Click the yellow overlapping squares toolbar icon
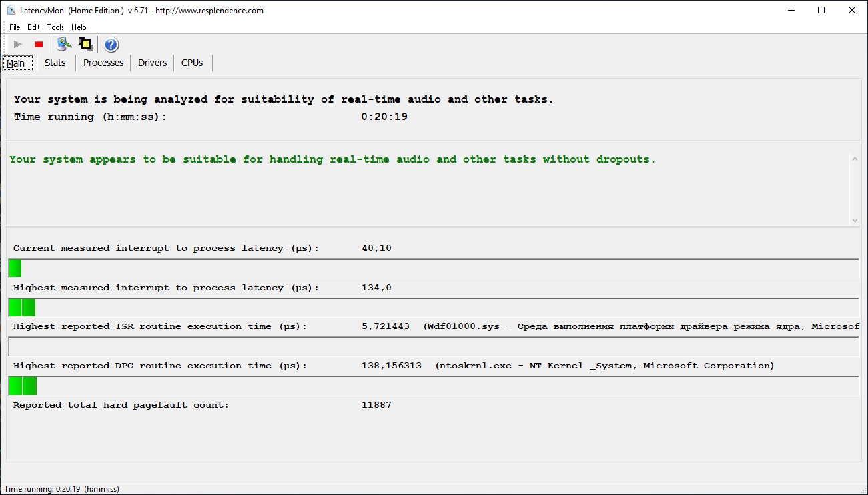868x495 pixels. [85, 45]
